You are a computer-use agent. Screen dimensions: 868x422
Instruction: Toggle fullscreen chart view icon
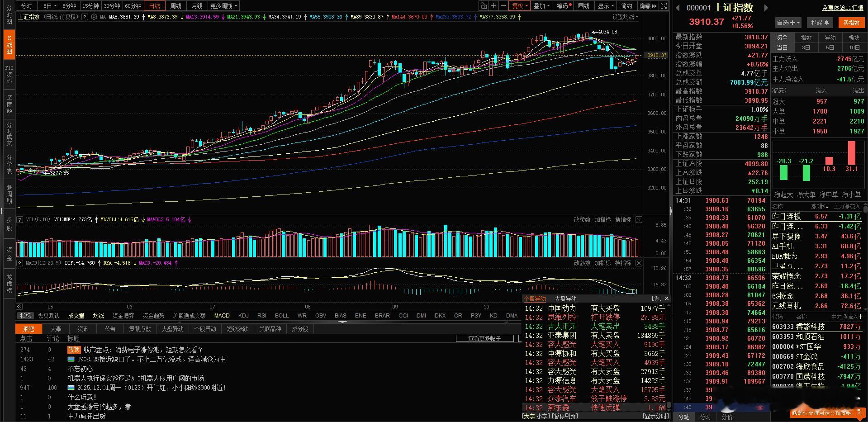pos(664,6)
